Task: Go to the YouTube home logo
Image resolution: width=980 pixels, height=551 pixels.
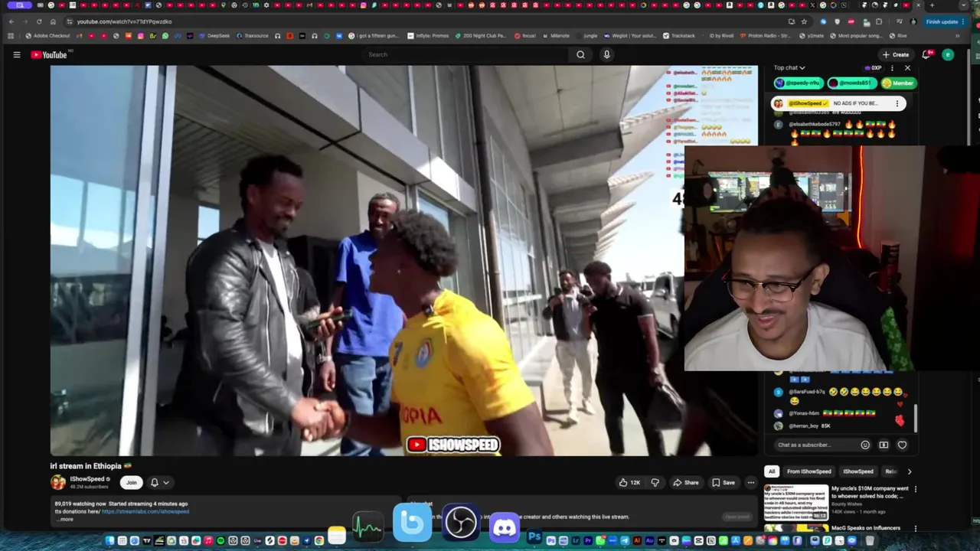Action: (x=50, y=54)
